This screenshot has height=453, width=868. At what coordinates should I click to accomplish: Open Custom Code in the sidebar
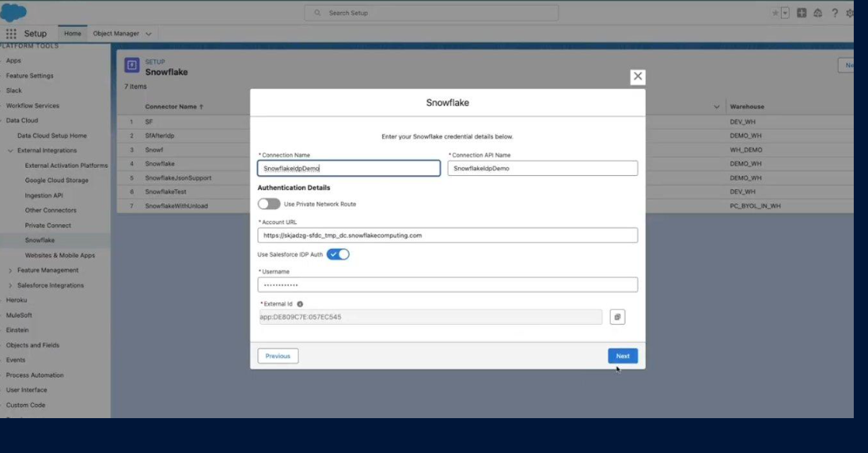25,405
